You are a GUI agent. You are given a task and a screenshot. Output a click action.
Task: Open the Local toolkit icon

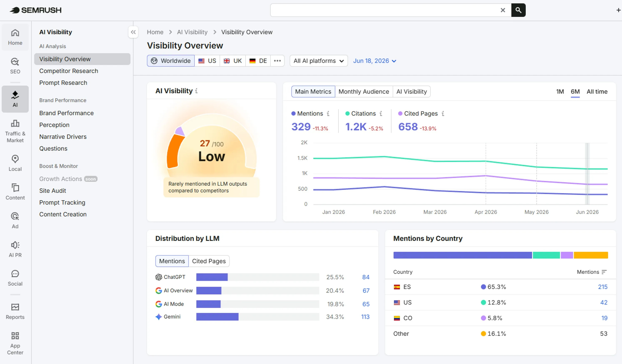(15, 163)
